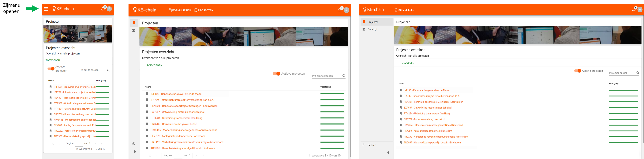Screen dimensions: 644x159
Task: Expand the Beheer section in the wide sidebar
Action: 371,145
